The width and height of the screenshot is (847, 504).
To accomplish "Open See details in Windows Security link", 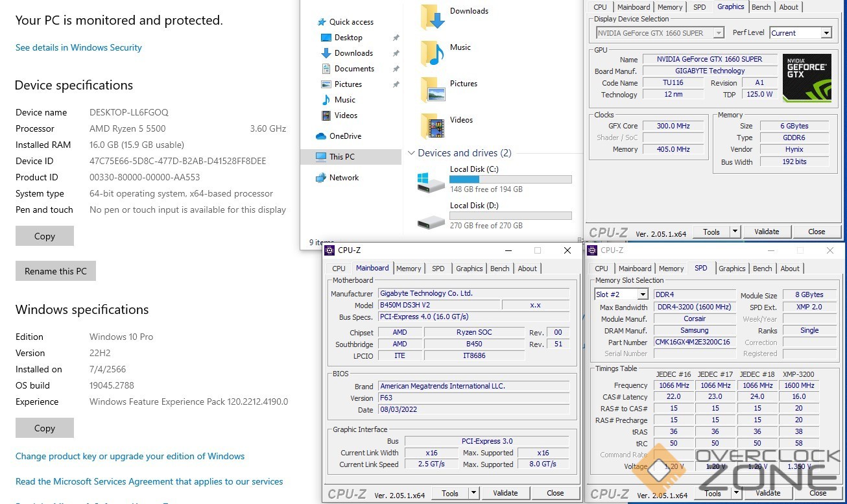I will (78, 47).
